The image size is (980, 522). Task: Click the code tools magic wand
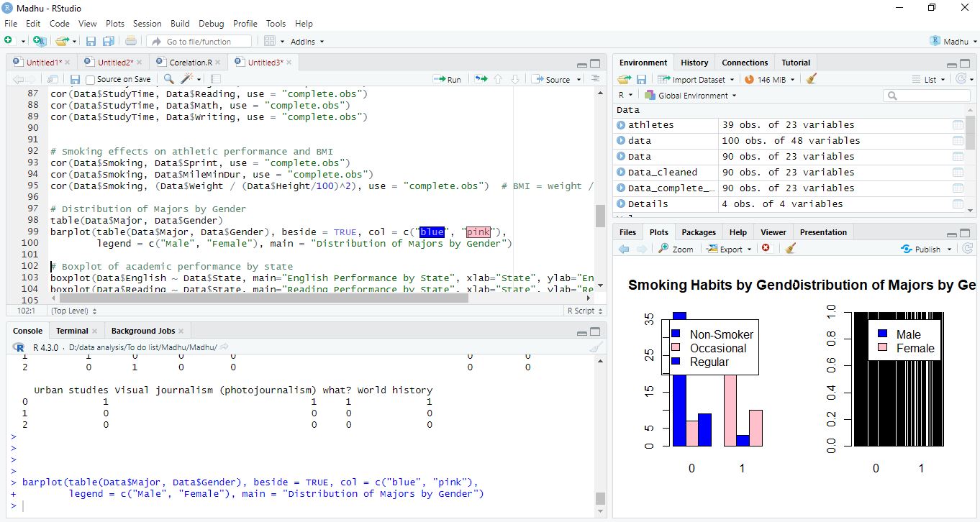(188, 79)
